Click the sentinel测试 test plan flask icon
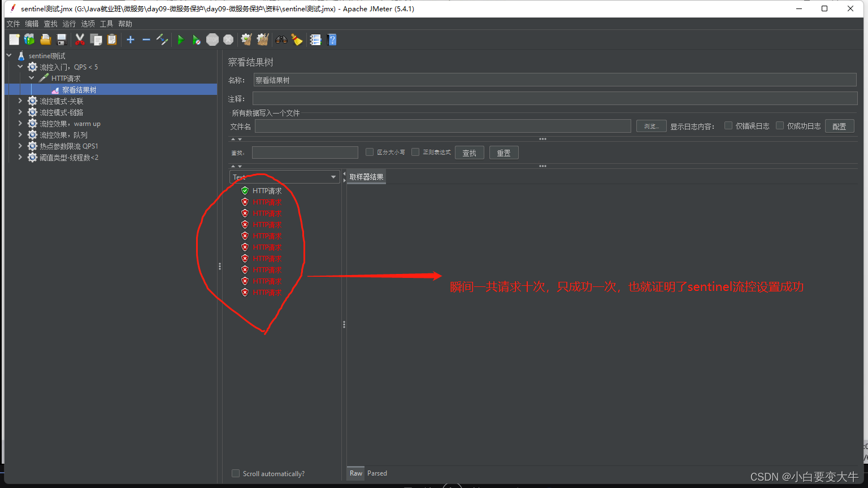868x488 pixels. [21, 56]
